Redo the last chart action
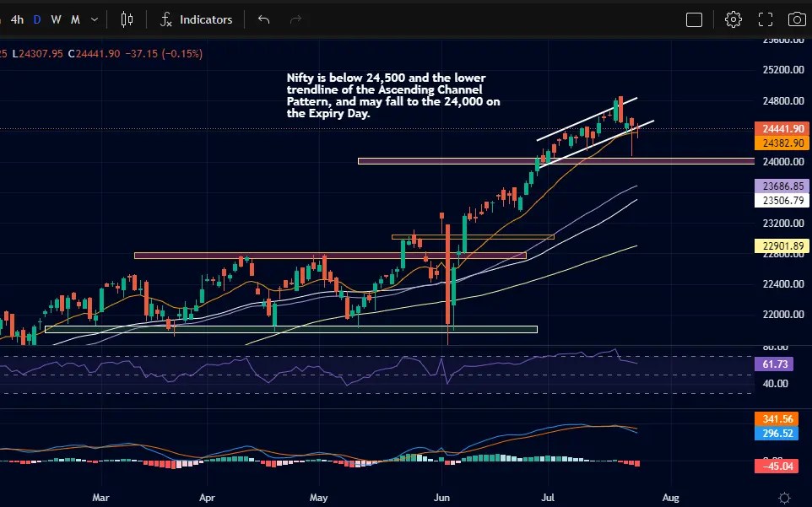Viewport: 812px width, 507px height. point(295,19)
